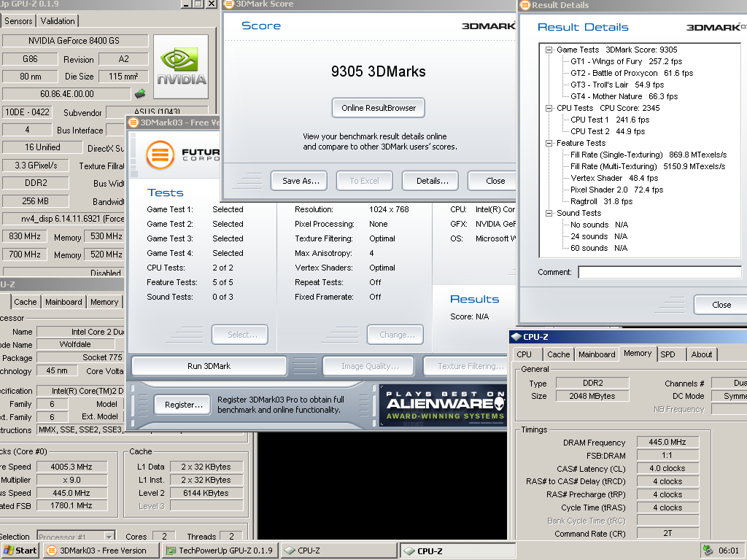Click the Online ResultBrowser button
The image size is (747, 560).
[x=379, y=108]
